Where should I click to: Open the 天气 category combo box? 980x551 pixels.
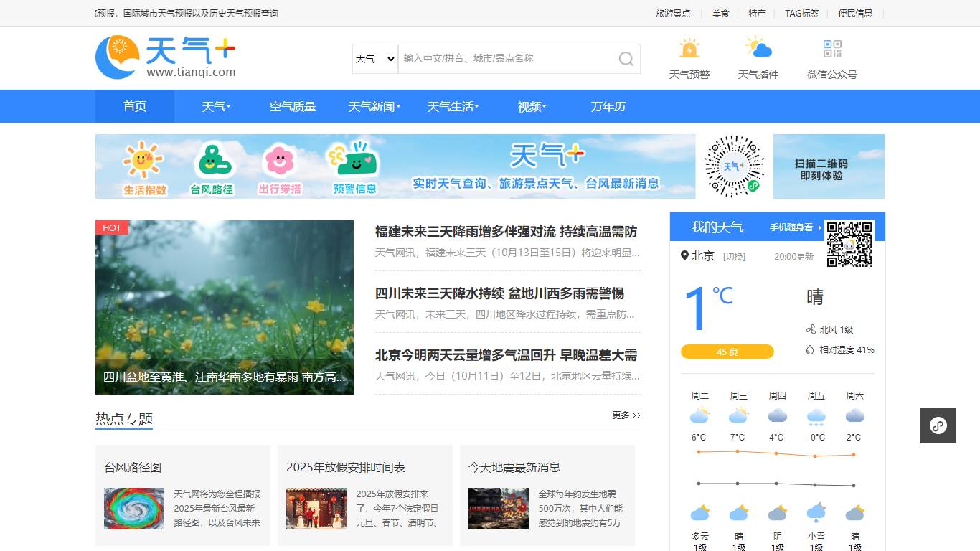(374, 59)
